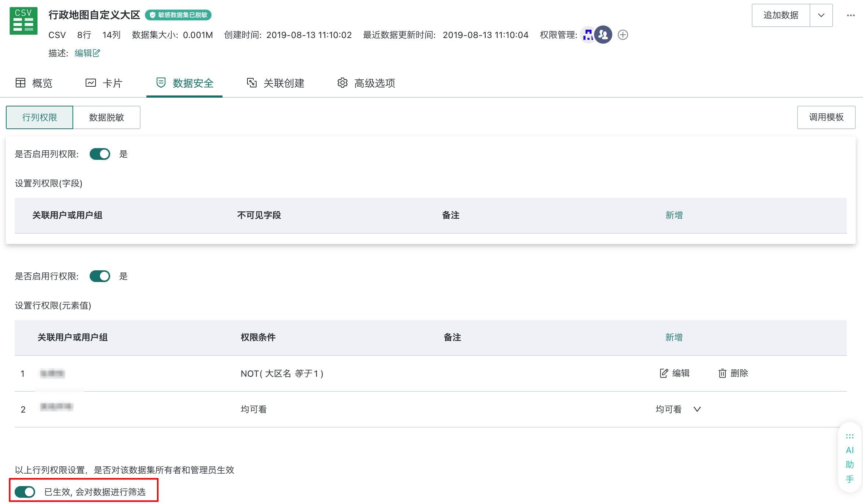
Task: Click the green CSV dataset icon
Action: [23, 21]
